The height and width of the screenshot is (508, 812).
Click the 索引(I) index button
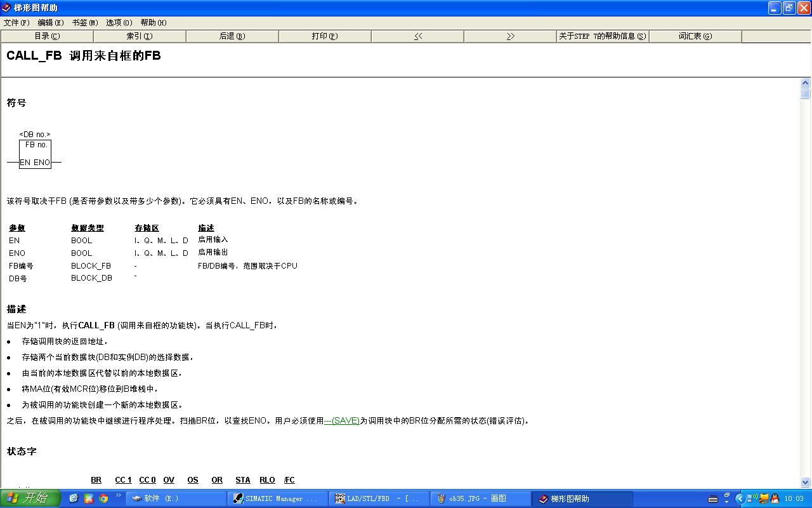[x=140, y=36]
